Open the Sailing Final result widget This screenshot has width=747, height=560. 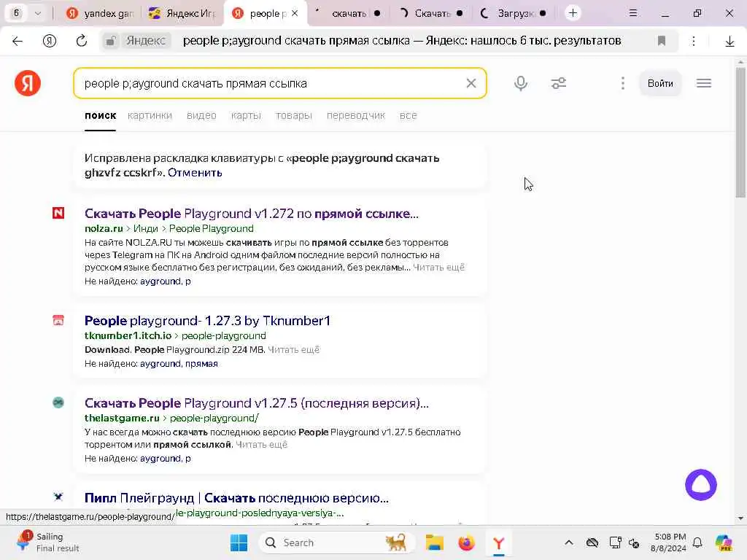pos(47,542)
